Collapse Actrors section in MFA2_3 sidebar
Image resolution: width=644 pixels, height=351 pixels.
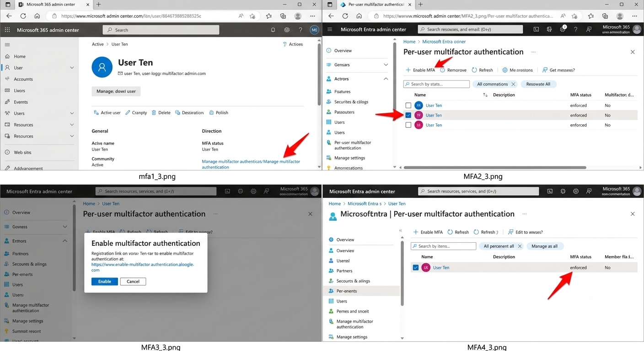pos(386,79)
